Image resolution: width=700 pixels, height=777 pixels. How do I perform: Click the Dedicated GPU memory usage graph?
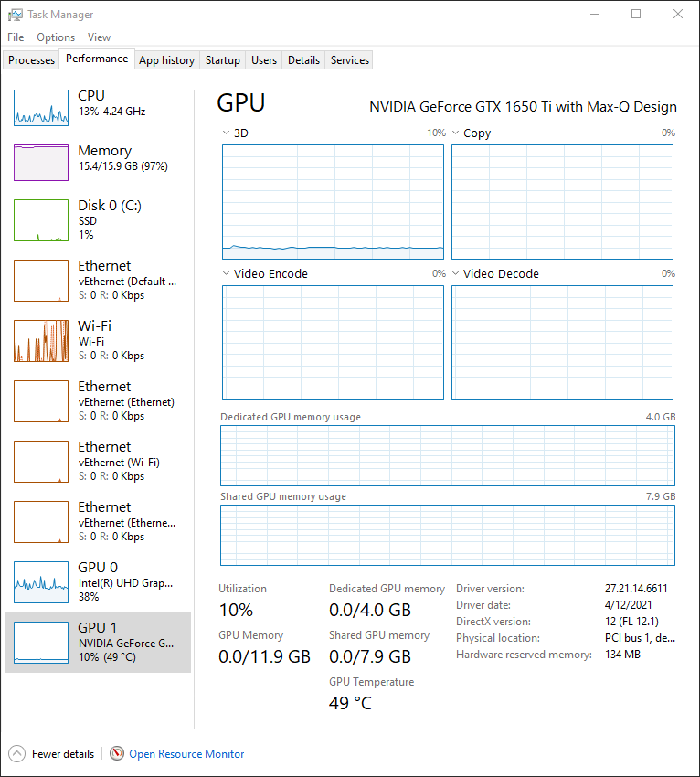(447, 455)
